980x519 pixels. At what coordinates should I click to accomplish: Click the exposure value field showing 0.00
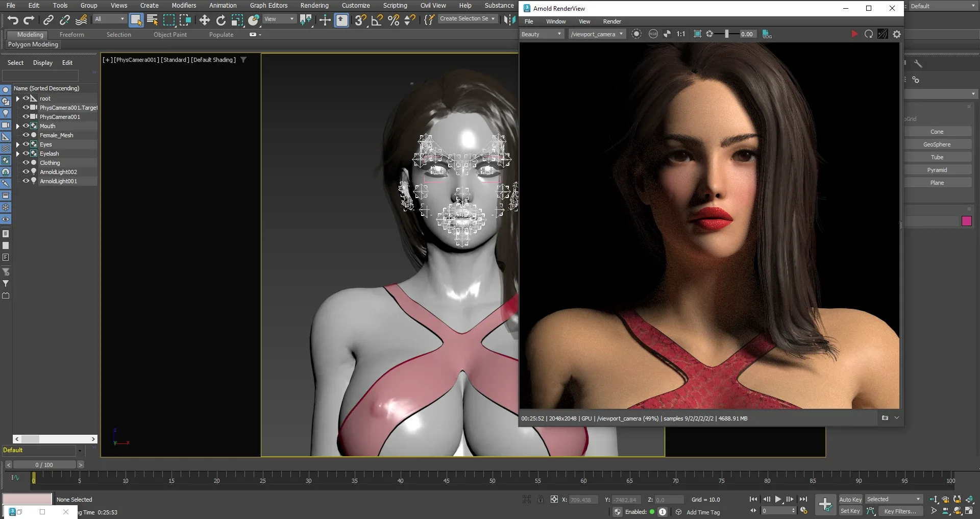pos(747,34)
